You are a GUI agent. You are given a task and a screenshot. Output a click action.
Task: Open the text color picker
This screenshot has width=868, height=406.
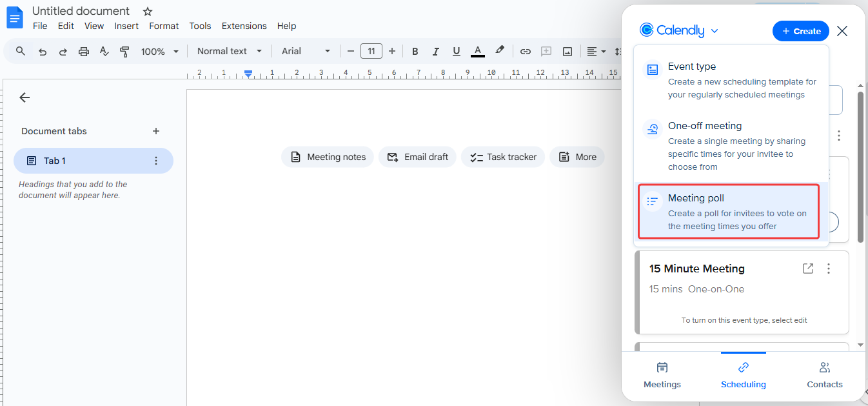(477, 52)
